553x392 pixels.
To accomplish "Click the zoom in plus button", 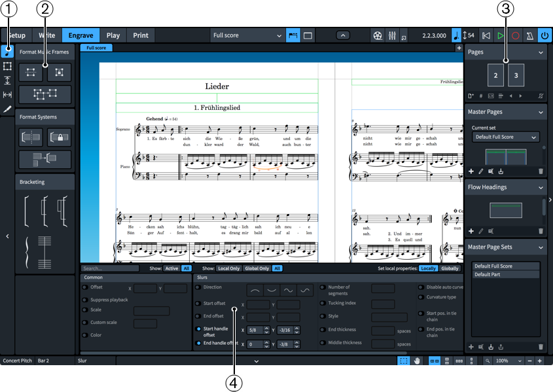I will (540, 361).
